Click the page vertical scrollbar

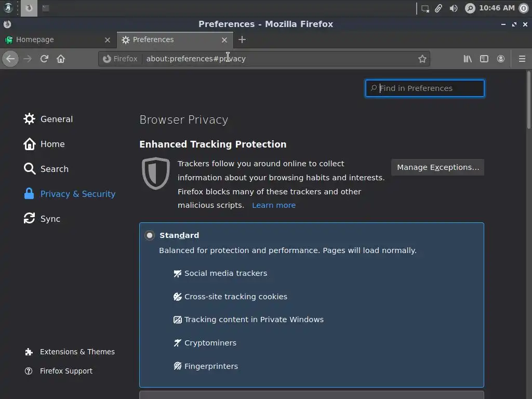[529, 100]
